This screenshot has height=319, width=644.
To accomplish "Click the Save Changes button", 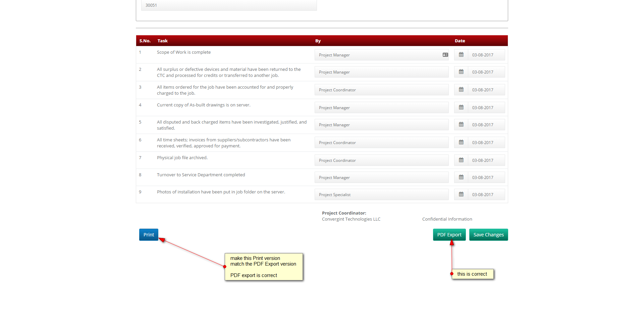I will 488,235.
